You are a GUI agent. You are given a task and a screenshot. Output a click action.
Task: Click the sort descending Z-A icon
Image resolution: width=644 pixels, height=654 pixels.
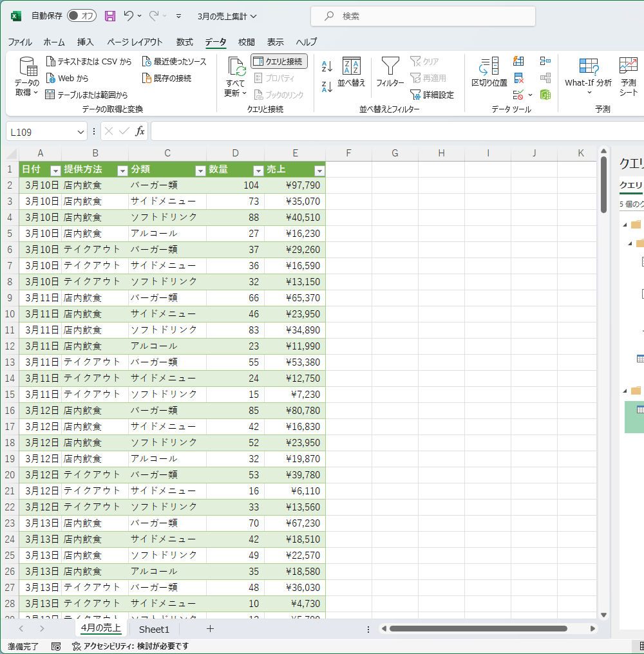tap(327, 86)
